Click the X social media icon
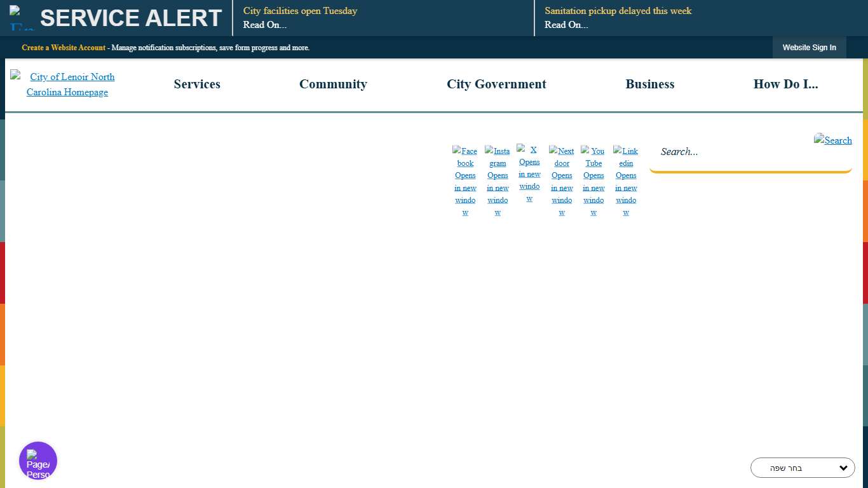 coord(529,173)
